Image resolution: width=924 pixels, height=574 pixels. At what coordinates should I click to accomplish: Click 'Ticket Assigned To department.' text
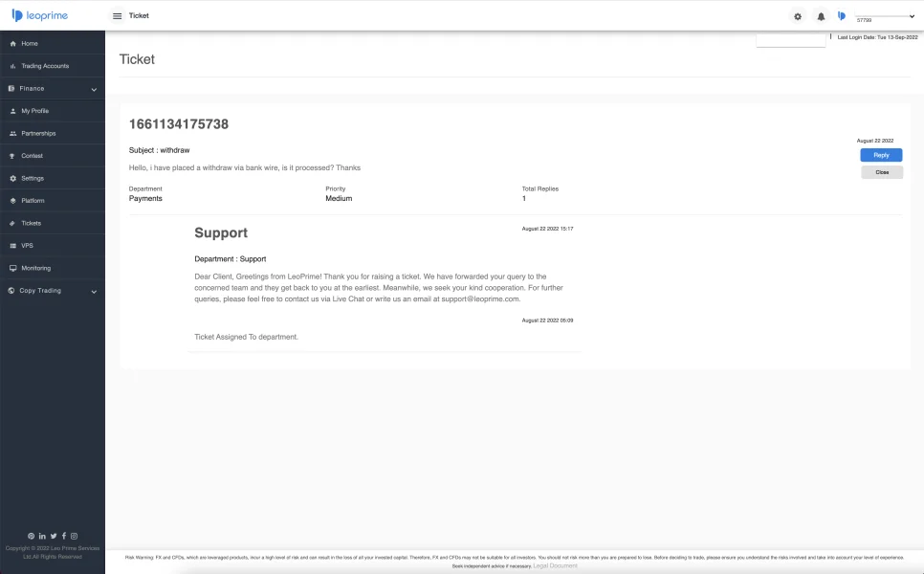click(x=247, y=337)
